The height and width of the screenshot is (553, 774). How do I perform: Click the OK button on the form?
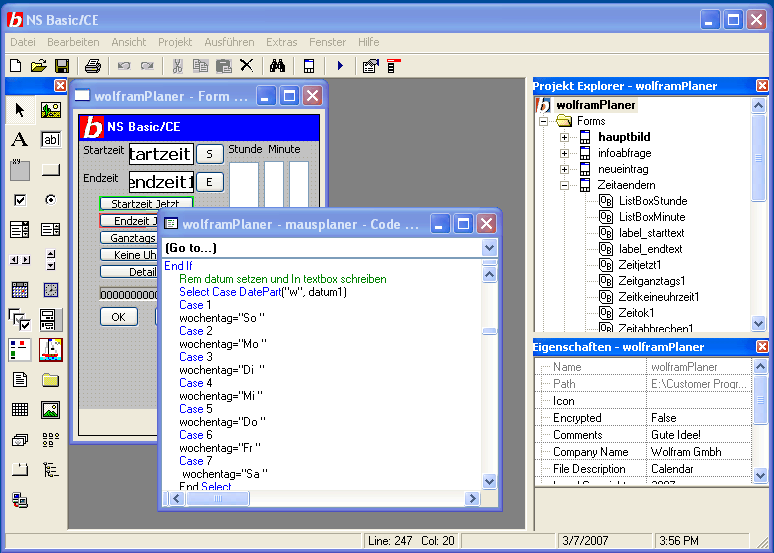pos(118,317)
